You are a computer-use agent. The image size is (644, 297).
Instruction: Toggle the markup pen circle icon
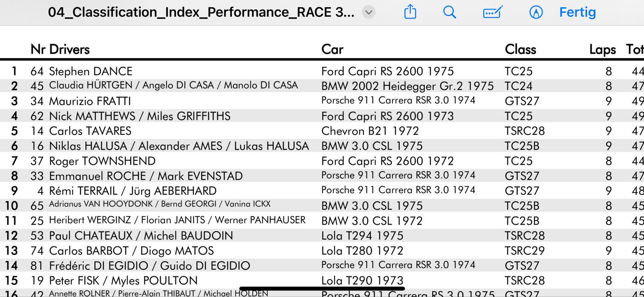(536, 12)
